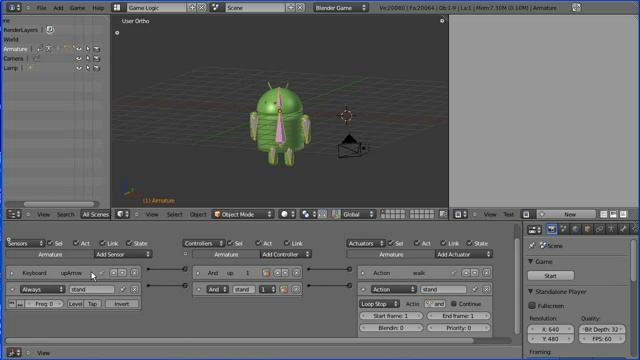Toggle the Sensors Sel checkbox

50,243
